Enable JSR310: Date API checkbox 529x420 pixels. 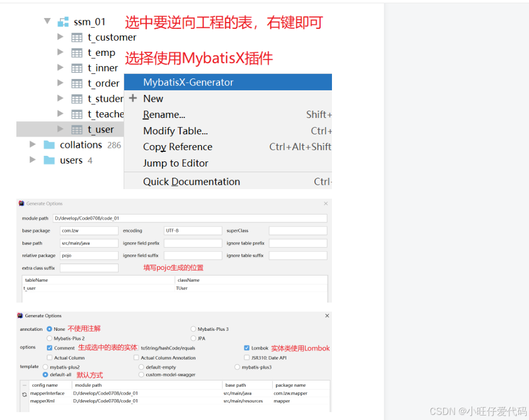click(247, 357)
